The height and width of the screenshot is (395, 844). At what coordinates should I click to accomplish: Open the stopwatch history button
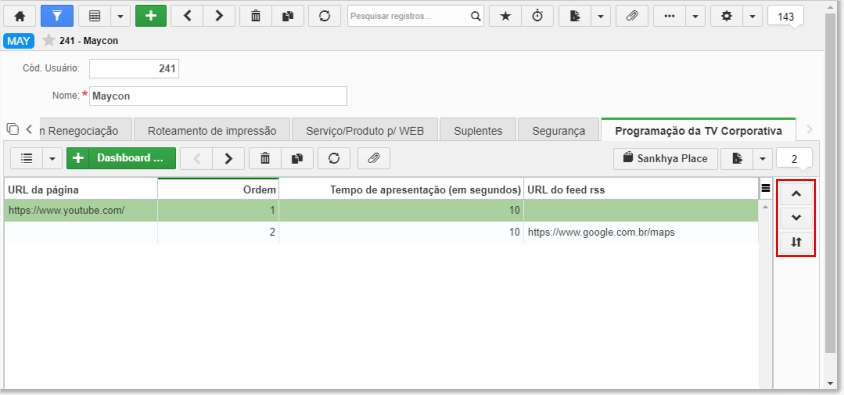point(537,16)
